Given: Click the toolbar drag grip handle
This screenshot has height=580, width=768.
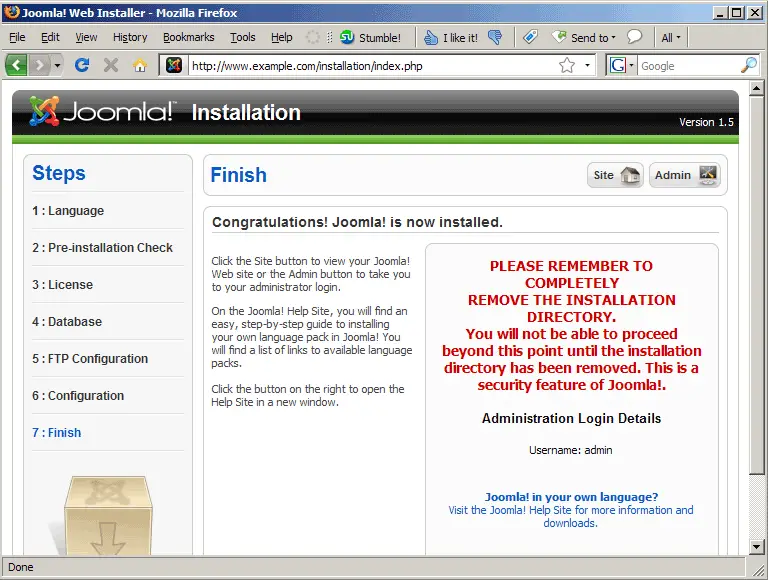Looking at the screenshot, I should (x=329, y=37).
